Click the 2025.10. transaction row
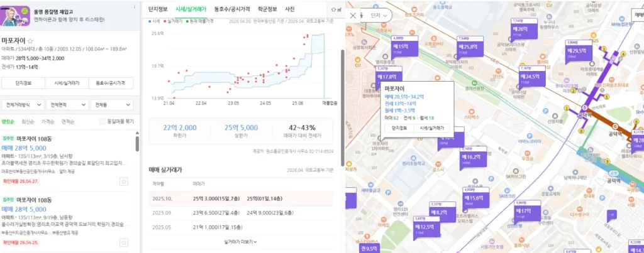644x253 pixels. (241, 198)
